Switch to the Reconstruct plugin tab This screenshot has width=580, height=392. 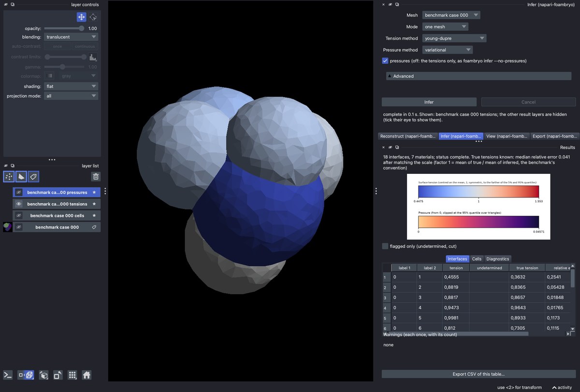coord(408,136)
